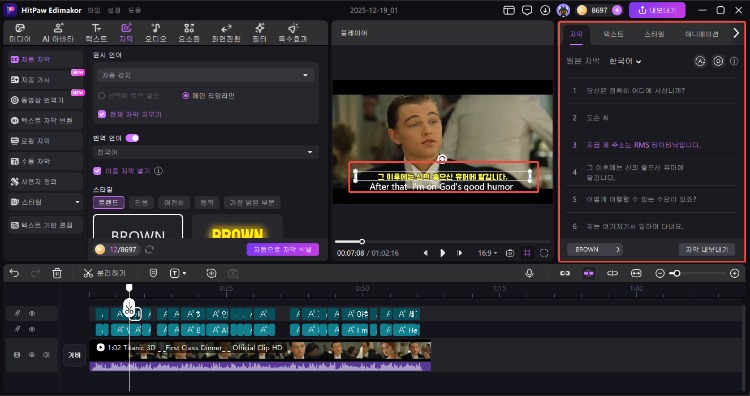The width and height of the screenshot is (750, 396).
Task: Open the 파일 menu in title bar
Action: click(x=94, y=10)
